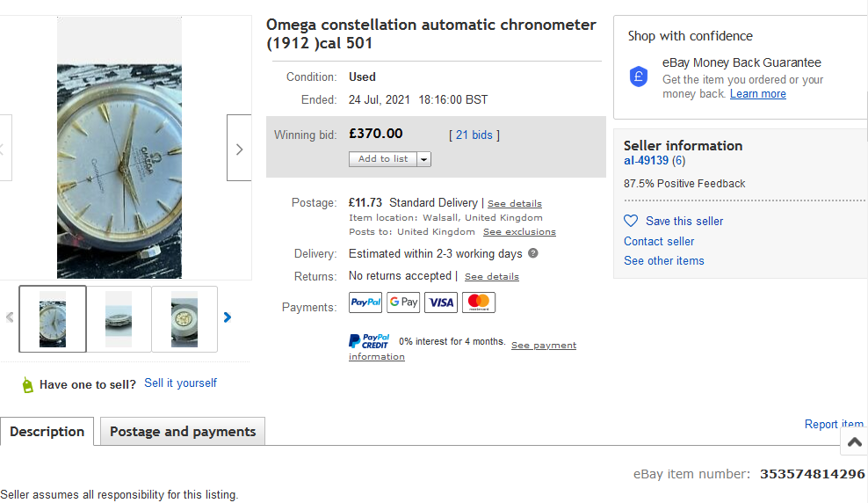Open the Contact seller link

tap(659, 241)
